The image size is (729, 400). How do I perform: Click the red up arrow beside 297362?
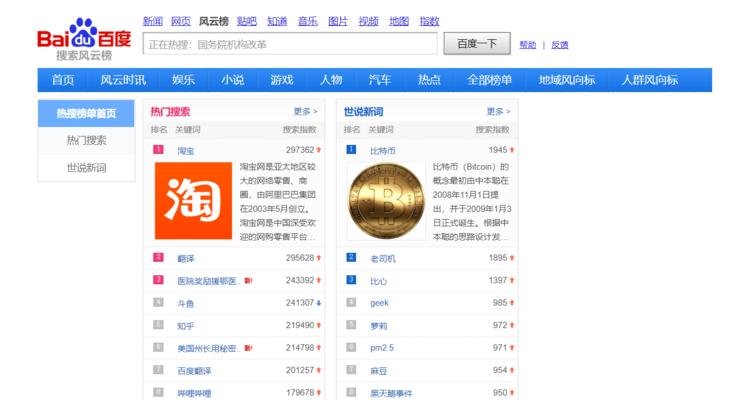tap(319, 150)
